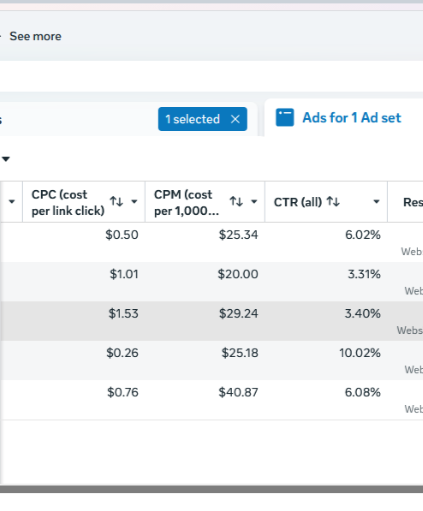Sort by CTR (all) column
423x511 pixels.
(333, 201)
